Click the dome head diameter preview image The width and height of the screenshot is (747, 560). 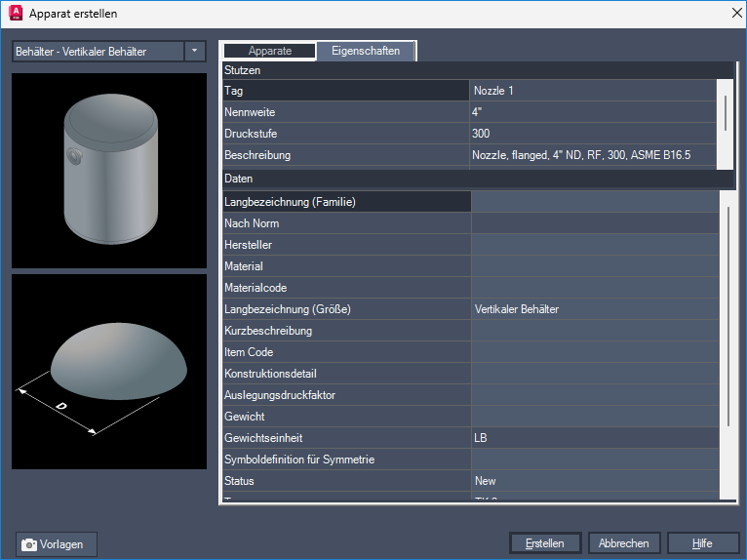tap(109, 372)
